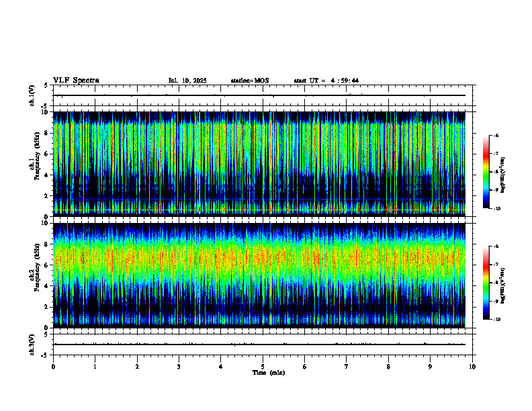This screenshot has height=411, width=532.
Task: Click the "VLF Spectra" plot title
Action: coord(76,81)
